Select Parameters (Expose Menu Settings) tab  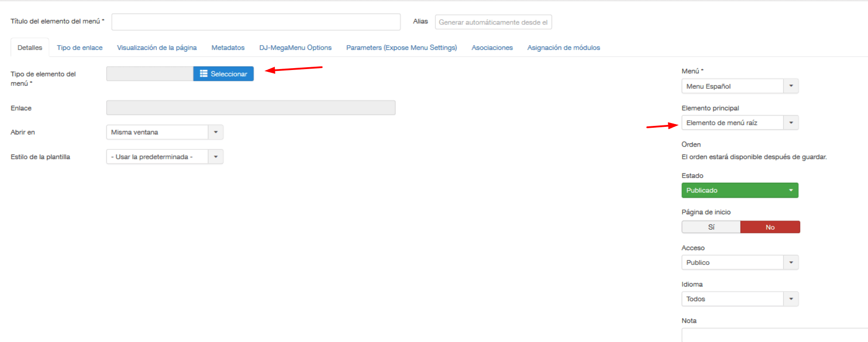coord(402,47)
